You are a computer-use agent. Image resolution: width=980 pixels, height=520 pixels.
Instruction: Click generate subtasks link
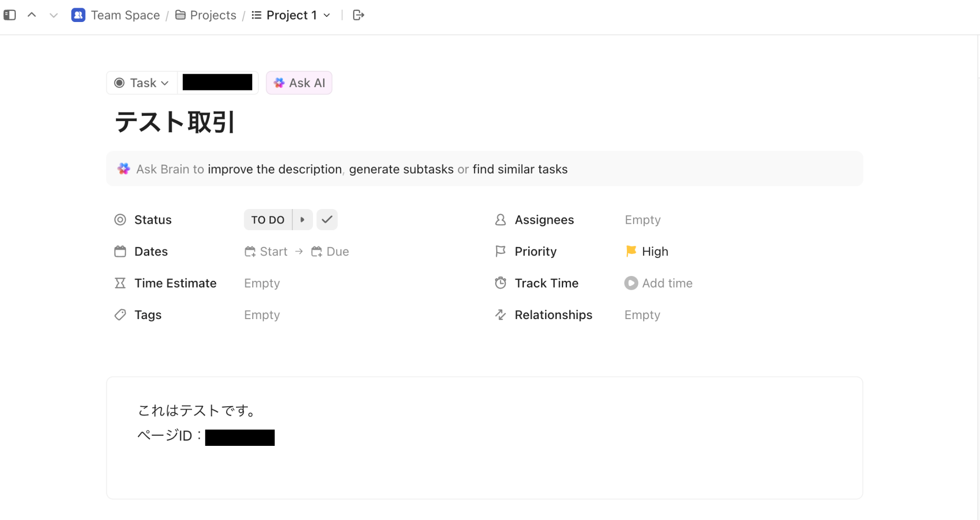click(x=401, y=169)
